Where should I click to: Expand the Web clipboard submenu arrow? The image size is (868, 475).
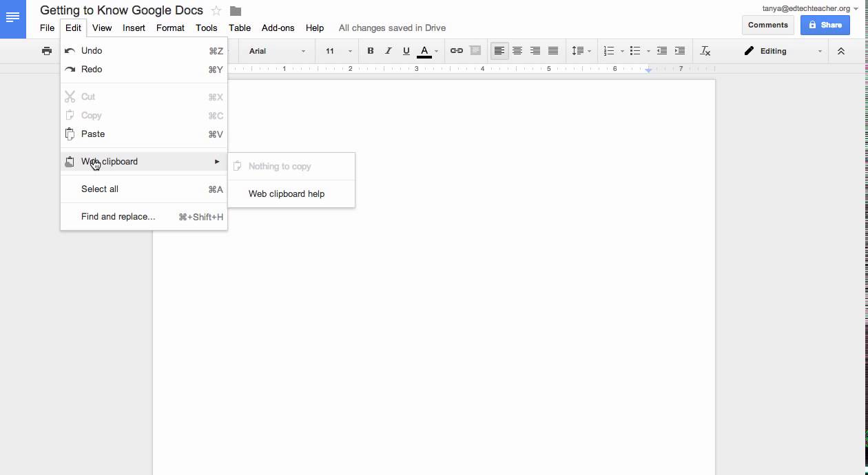pos(217,162)
